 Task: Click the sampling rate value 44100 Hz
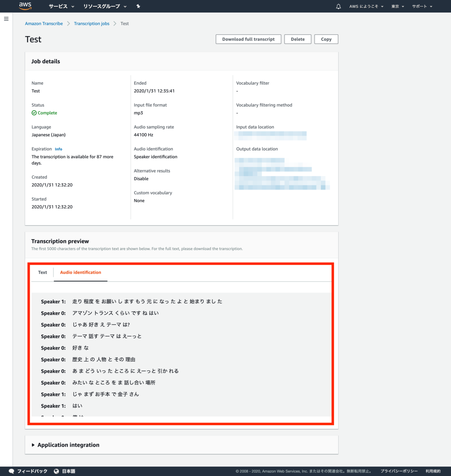click(x=143, y=135)
